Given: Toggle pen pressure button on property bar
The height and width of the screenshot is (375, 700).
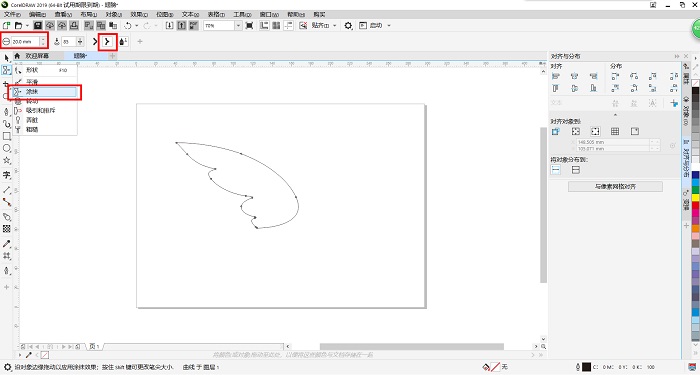Looking at the screenshot, I should click(124, 42).
